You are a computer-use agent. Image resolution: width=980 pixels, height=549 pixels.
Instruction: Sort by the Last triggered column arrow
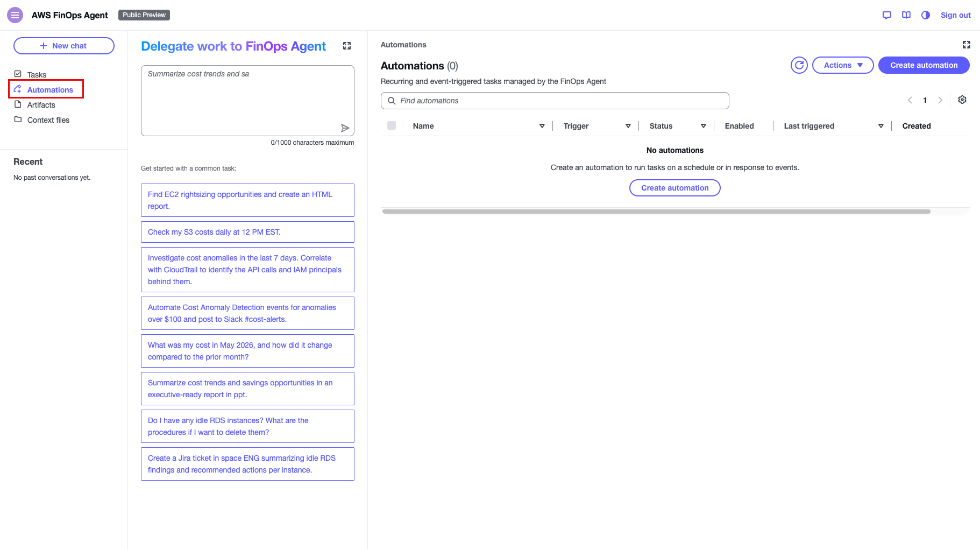click(x=881, y=126)
